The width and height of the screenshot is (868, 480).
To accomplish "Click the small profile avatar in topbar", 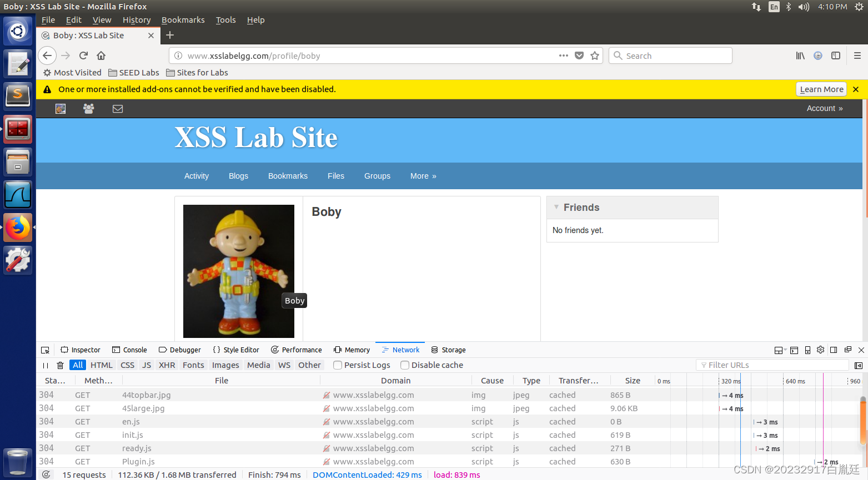I will point(61,109).
